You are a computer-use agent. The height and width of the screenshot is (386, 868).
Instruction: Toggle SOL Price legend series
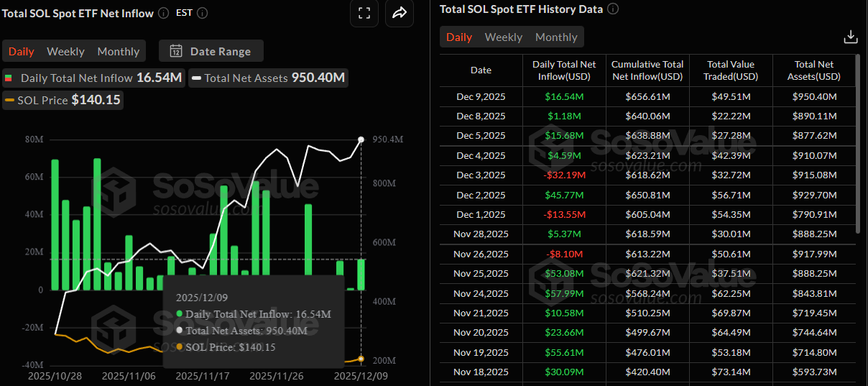point(62,100)
